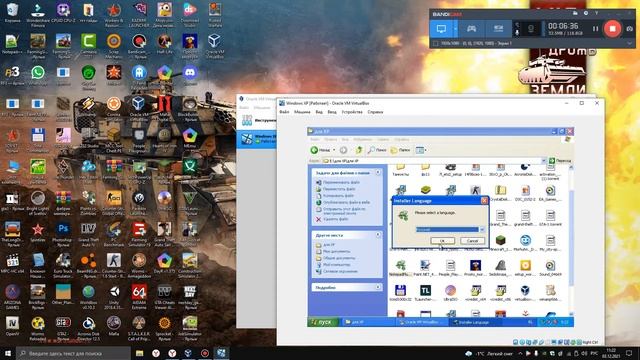Open Машина menu in VirtualBox window
The height and width of the screenshot is (360, 640).
(302, 112)
